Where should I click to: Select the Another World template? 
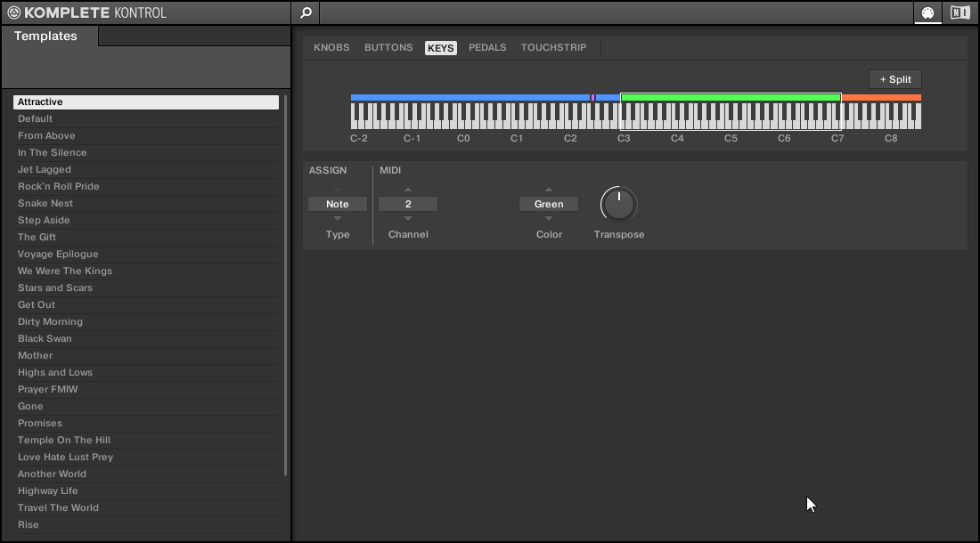click(145, 474)
